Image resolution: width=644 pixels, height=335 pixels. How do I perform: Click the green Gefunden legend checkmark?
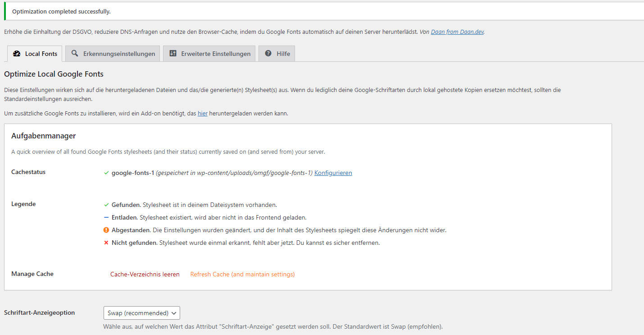[x=106, y=205]
